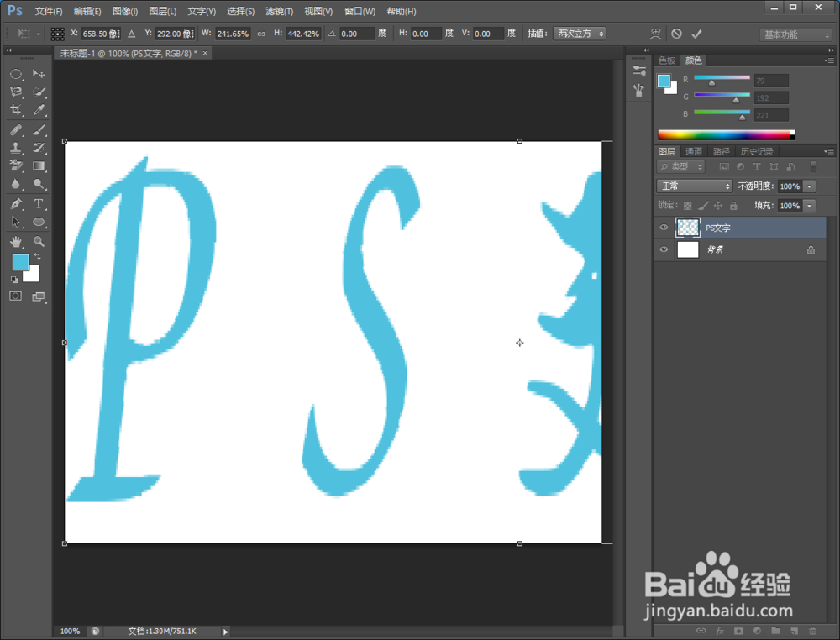Toggle lock all padlock icon
This screenshot has width=840, height=640.
pos(733,206)
